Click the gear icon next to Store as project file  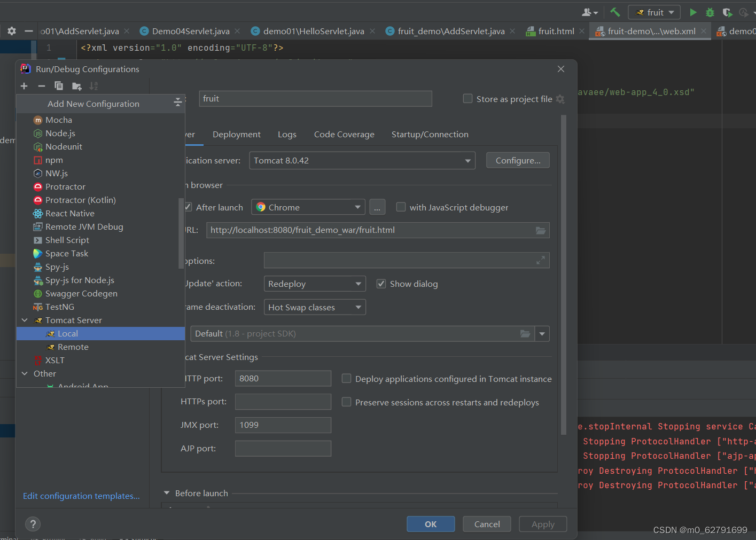pos(560,99)
